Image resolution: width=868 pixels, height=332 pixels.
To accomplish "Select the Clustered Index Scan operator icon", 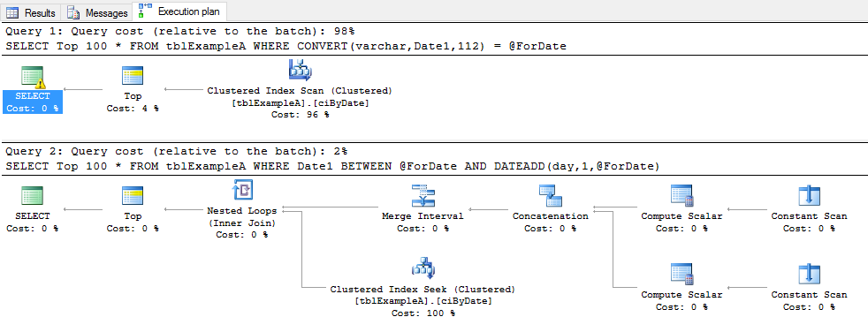I will [x=300, y=72].
